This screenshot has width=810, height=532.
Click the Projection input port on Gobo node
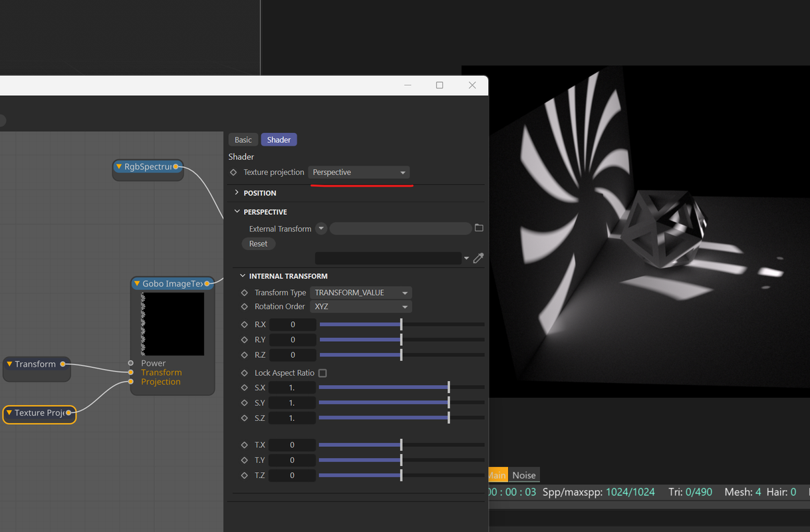pos(131,382)
